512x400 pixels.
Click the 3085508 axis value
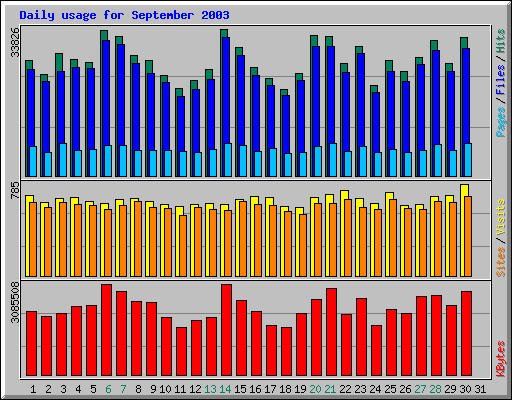[x=15, y=302]
